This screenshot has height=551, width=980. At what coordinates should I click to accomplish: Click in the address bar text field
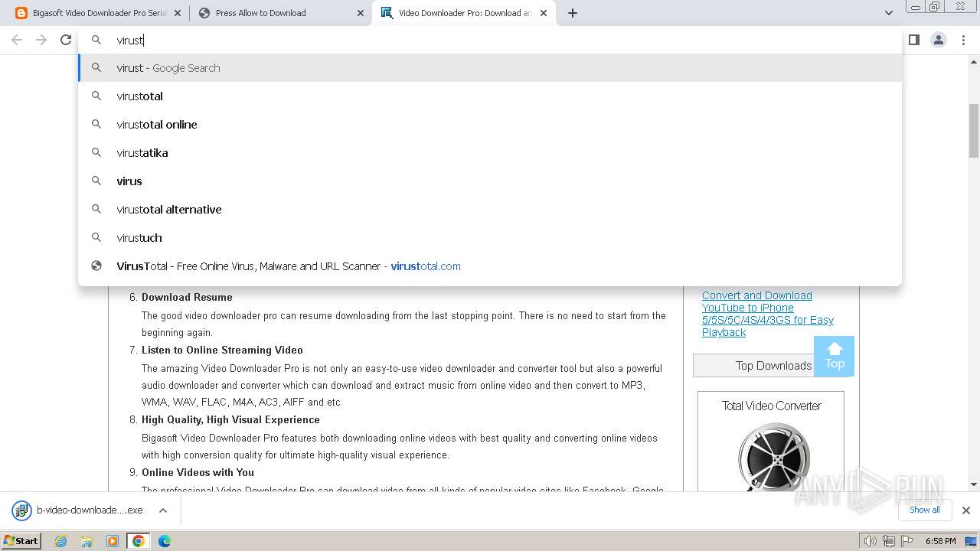pos(490,40)
